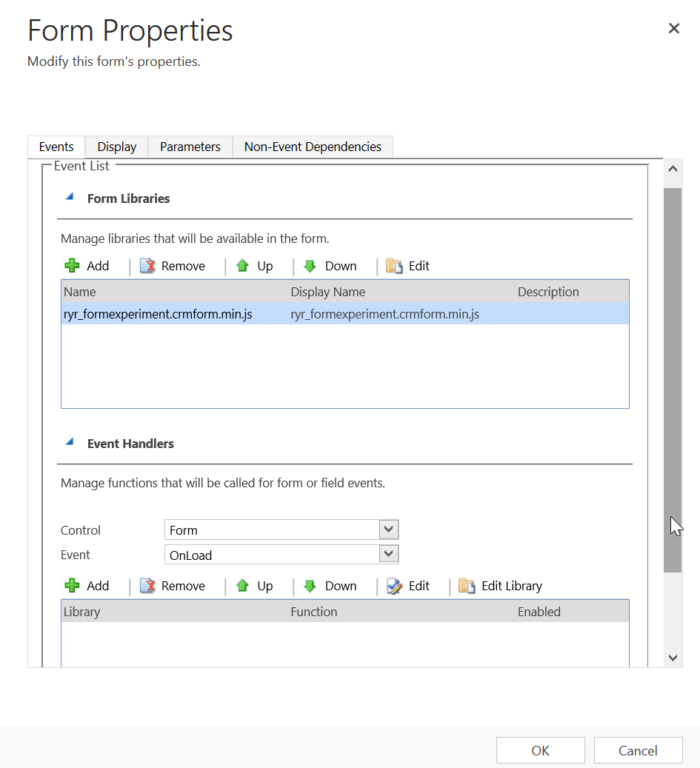This screenshot has height=768, width=700.
Task: Collapse the Form Libraries section
Action: (70, 198)
